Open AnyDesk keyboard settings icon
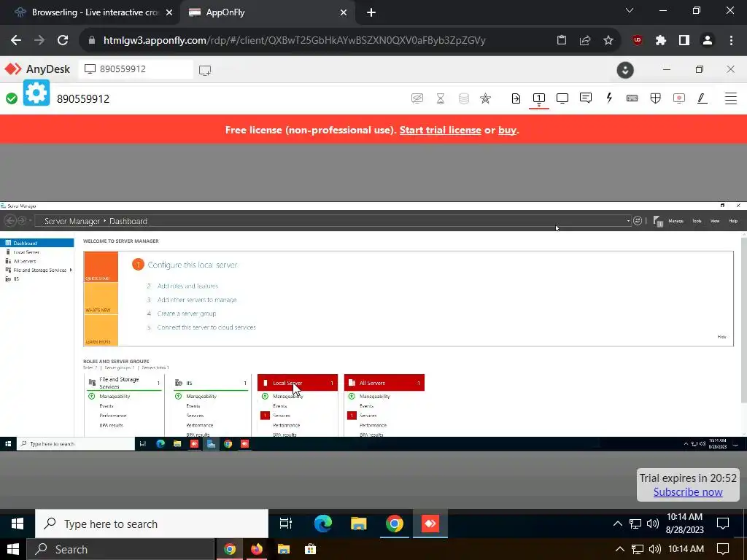This screenshot has width=747, height=560. tap(632, 98)
